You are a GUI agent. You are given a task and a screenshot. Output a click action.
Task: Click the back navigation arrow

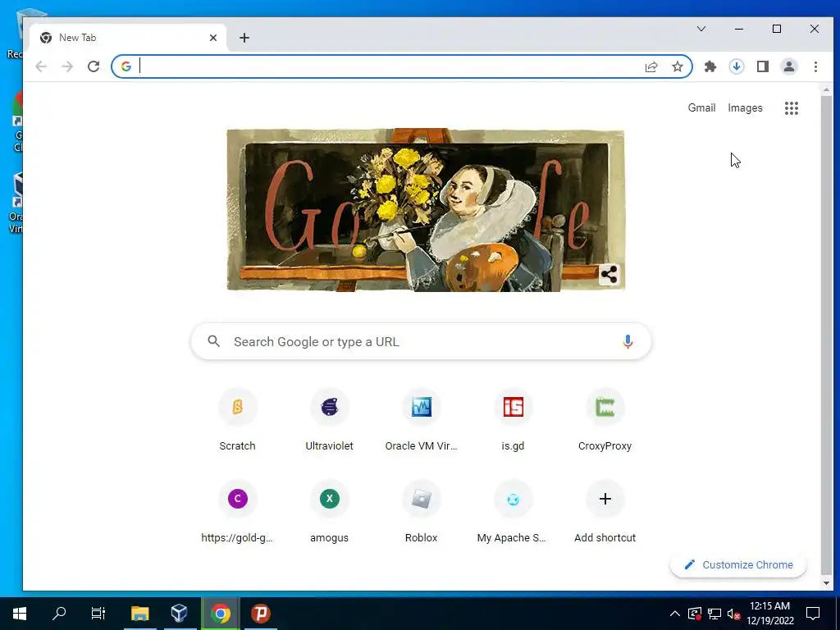click(41, 66)
